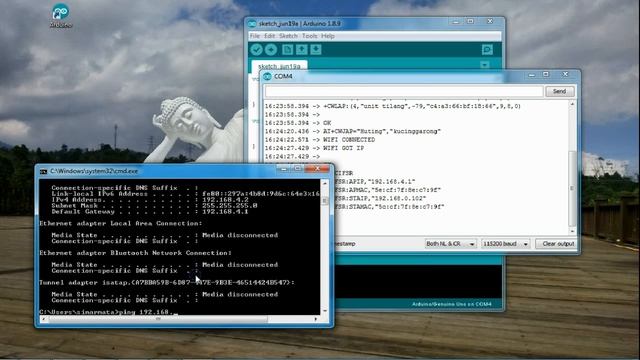
Task: Click the STAMAC address output line
Action: [389, 207]
